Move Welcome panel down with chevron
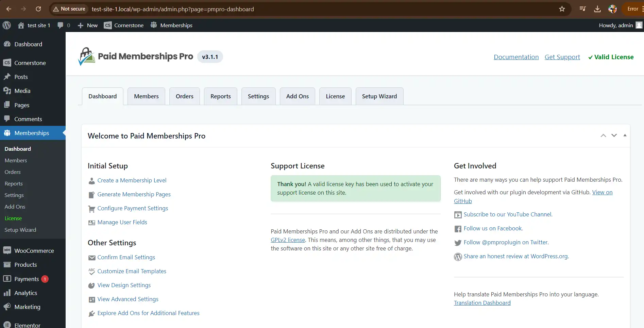Image resolution: width=644 pixels, height=328 pixels. [614, 135]
